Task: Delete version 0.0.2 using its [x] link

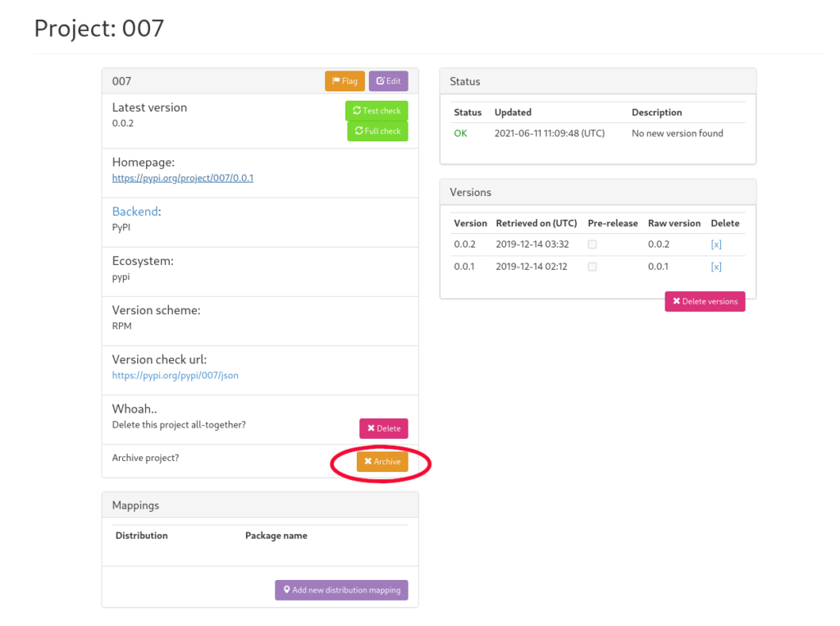Action: 716,244
